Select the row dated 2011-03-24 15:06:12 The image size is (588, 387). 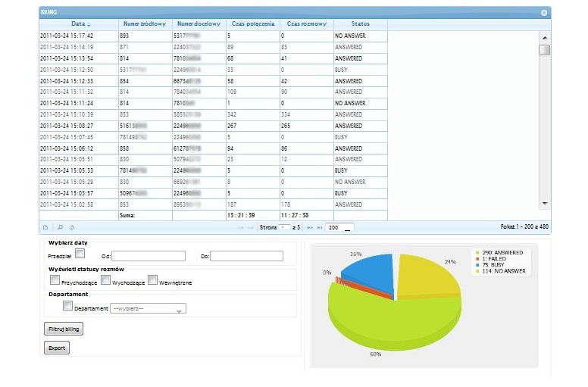coord(213,148)
